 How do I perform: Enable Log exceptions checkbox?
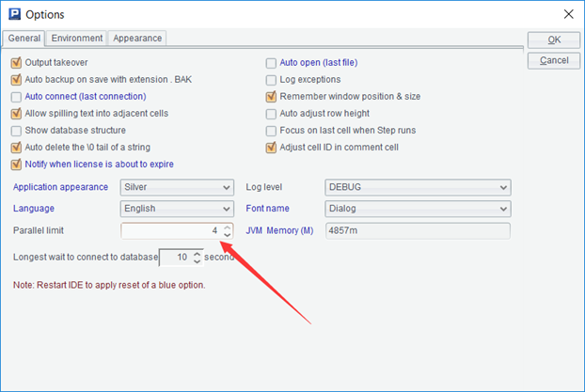(x=272, y=80)
